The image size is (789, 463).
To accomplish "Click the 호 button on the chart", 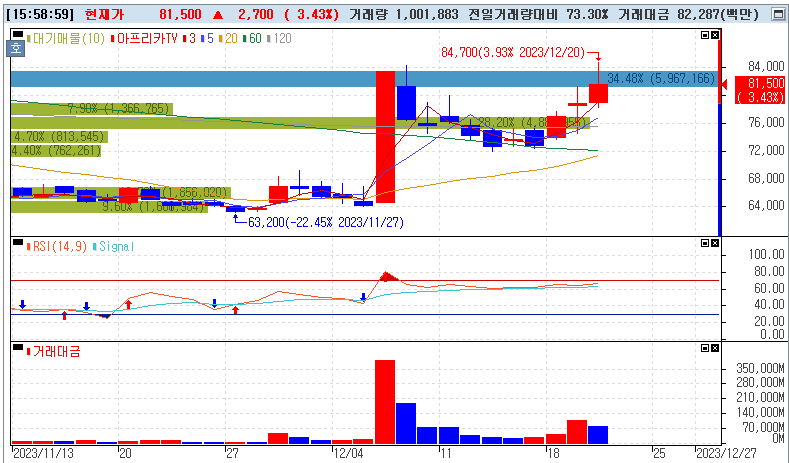I will click(16, 48).
